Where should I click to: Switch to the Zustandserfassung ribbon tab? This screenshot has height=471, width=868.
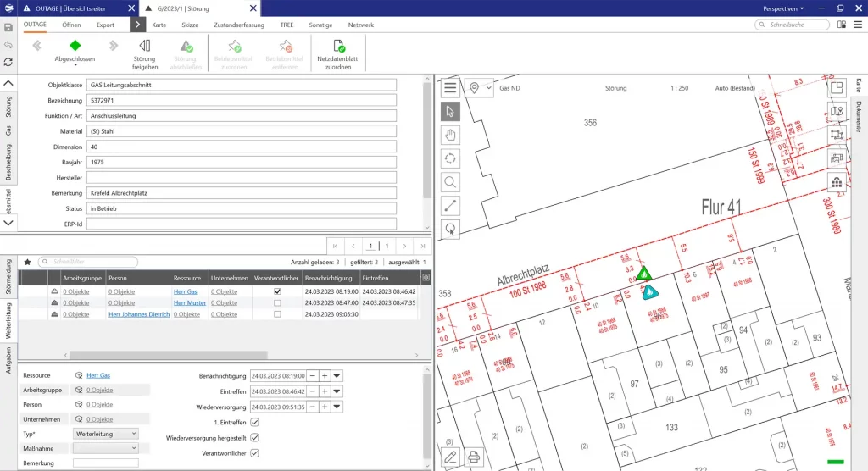pyautogui.click(x=238, y=25)
